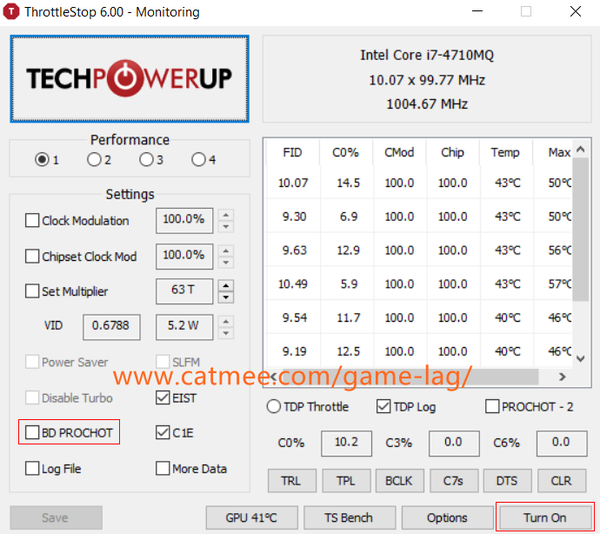
Task: Click the C7s button
Action: [454, 480]
